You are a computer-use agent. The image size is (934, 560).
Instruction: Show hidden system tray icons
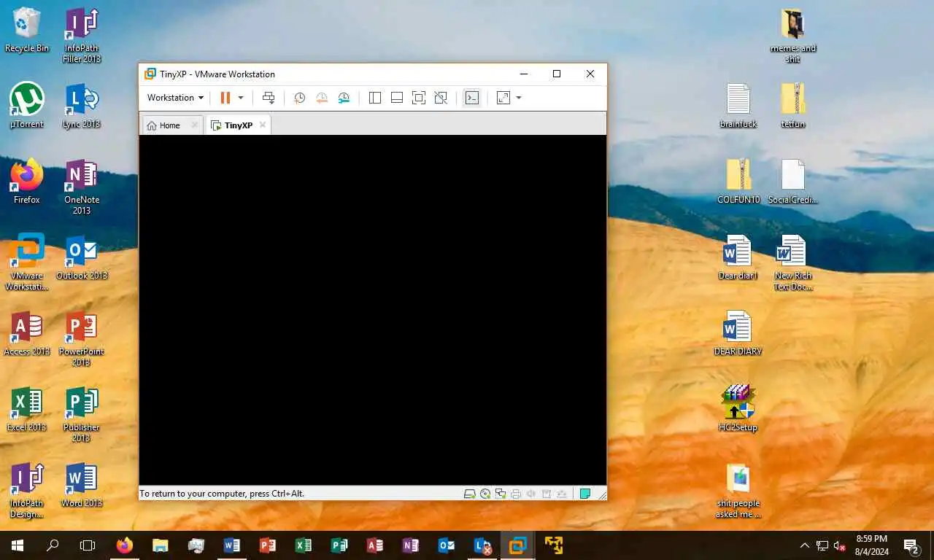click(x=804, y=545)
